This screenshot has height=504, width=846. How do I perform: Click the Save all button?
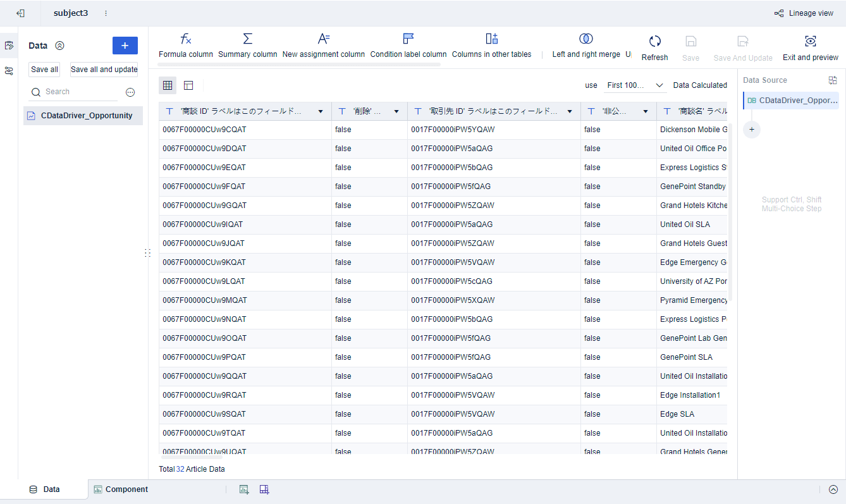point(44,70)
